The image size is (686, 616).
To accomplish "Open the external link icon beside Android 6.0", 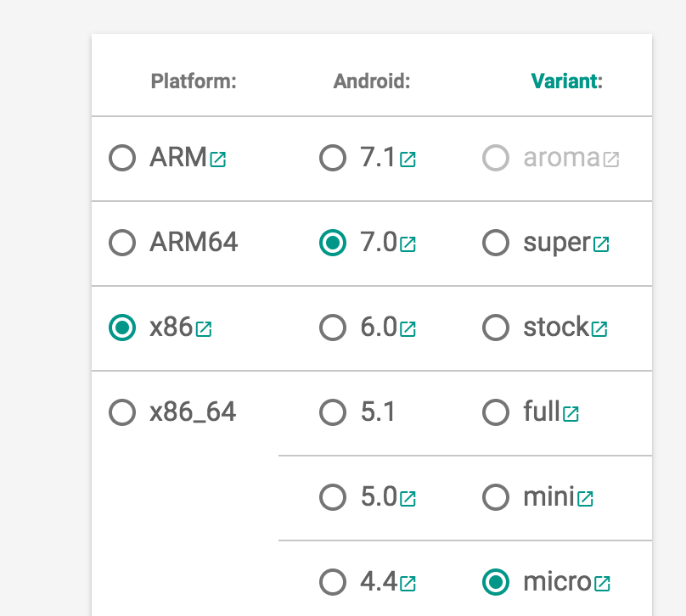I will (x=408, y=329).
